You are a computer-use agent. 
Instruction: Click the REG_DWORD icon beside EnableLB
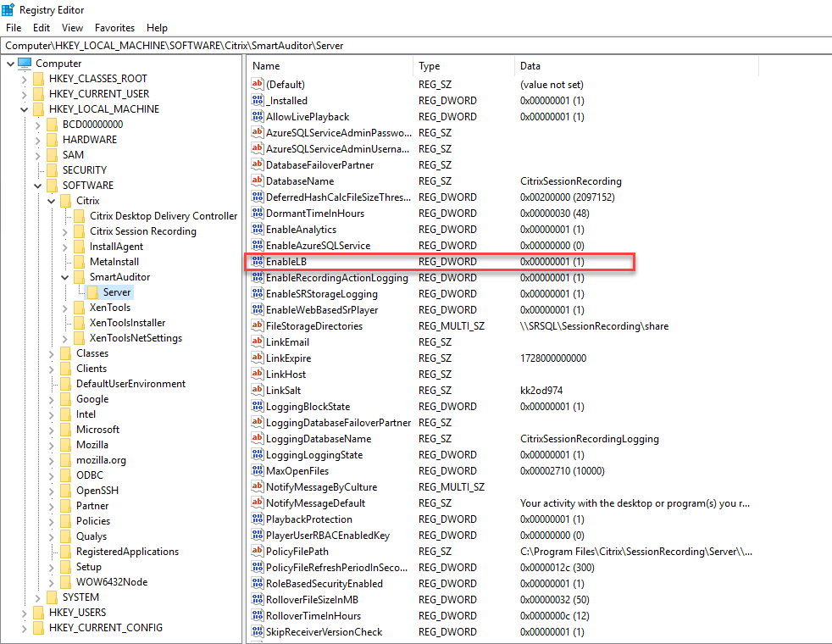pyautogui.click(x=256, y=261)
